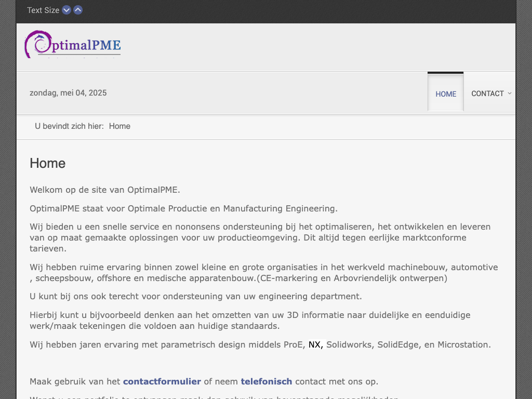Image resolution: width=532 pixels, height=399 pixels.
Task: Click the word Microstation in text
Action: 463,344
